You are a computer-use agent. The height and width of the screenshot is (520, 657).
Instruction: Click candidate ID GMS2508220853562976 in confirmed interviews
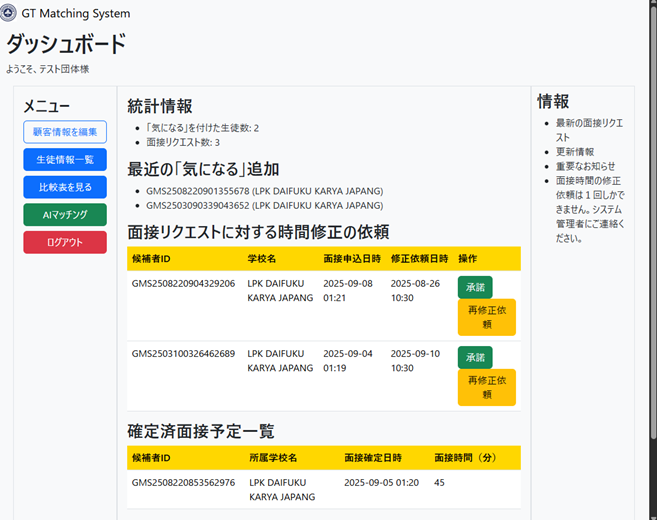[183, 482]
